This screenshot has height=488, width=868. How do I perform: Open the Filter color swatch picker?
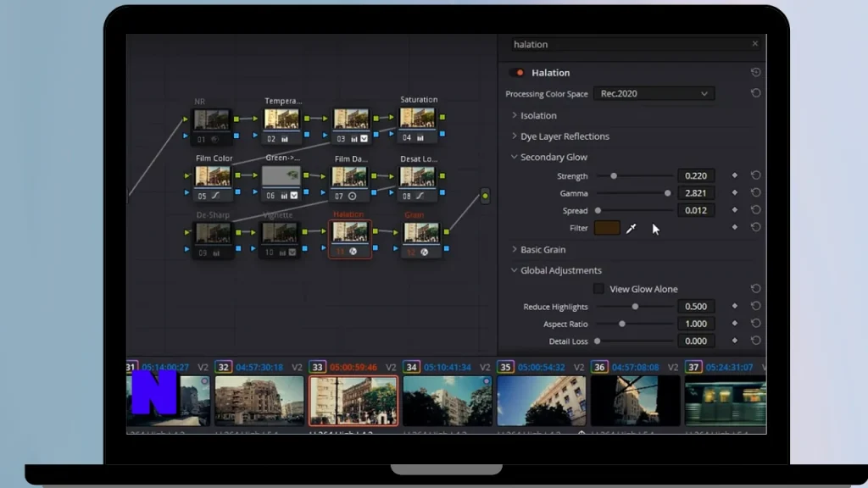tap(607, 227)
